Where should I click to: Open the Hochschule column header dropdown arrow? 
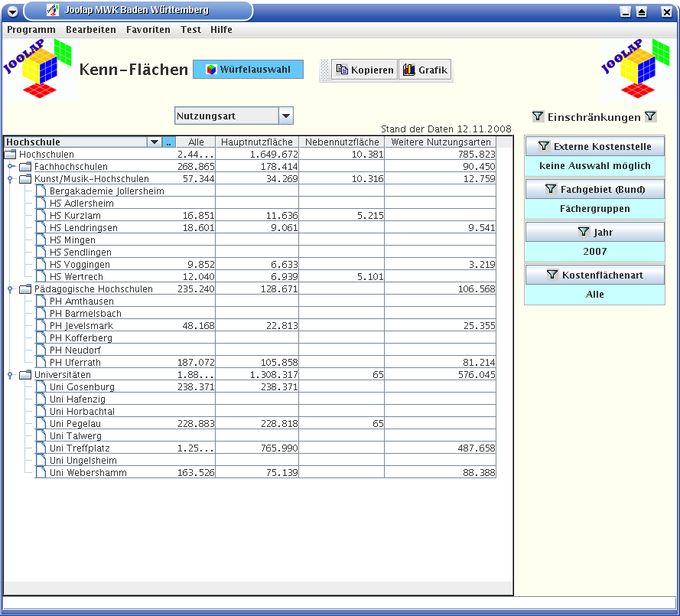coord(155,142)
